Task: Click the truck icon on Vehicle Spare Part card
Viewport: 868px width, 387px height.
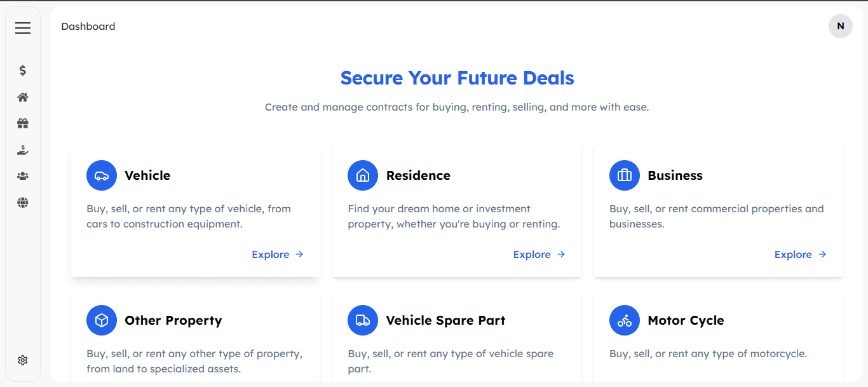Action: (363, 320)
